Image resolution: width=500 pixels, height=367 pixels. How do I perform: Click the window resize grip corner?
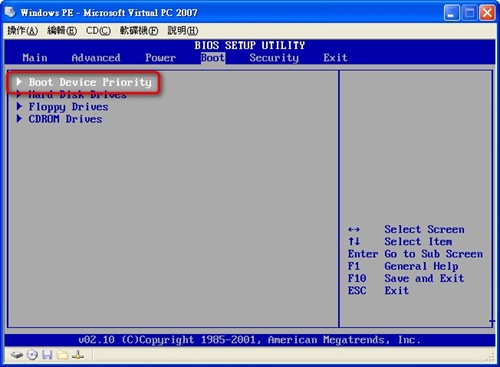[491, 357]
